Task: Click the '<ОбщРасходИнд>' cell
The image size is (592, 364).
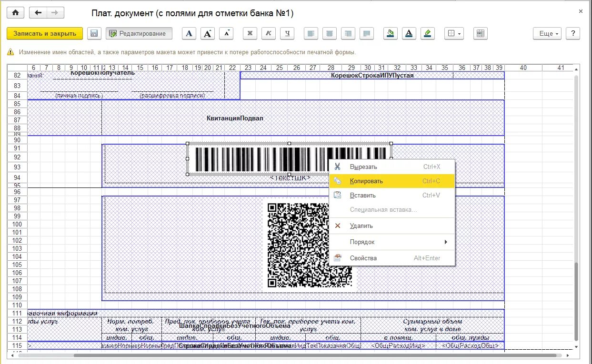Action: [x=398, y=345]
